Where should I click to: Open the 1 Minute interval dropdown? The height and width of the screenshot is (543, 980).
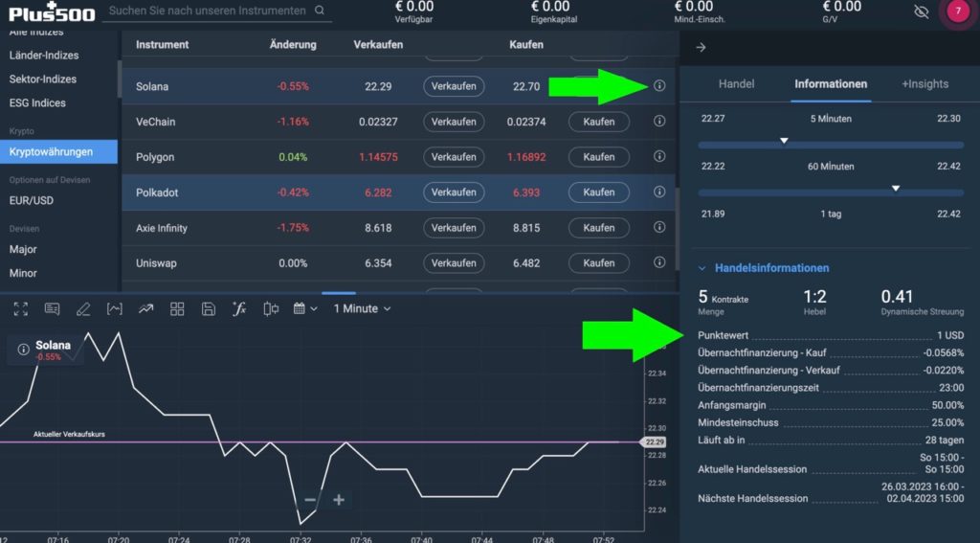(362, 308)
